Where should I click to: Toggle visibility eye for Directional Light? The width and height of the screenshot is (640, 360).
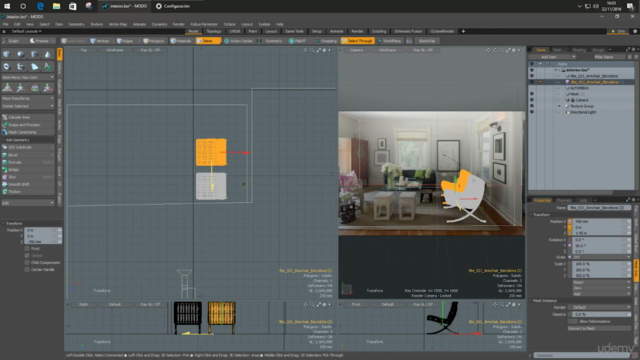(531, 112)
